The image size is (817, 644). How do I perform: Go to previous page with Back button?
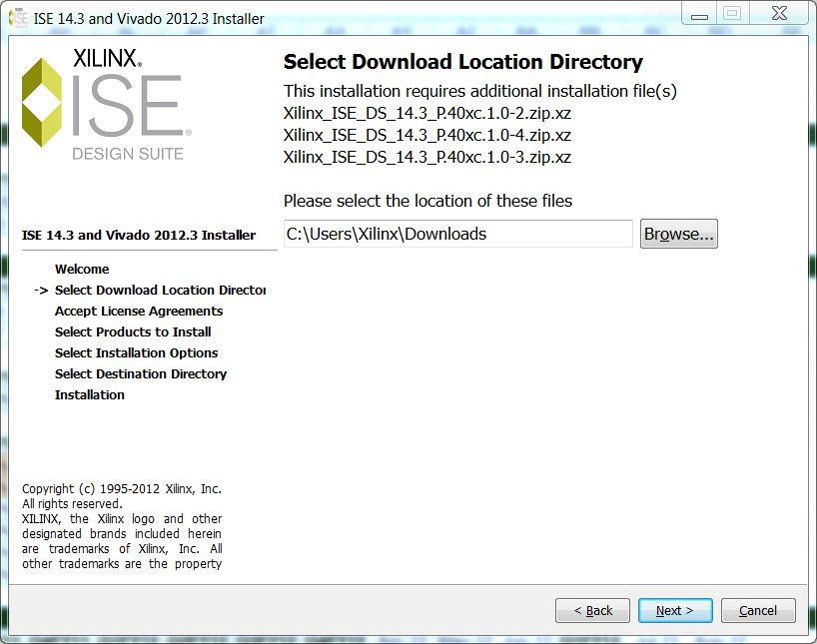point(592,610)
